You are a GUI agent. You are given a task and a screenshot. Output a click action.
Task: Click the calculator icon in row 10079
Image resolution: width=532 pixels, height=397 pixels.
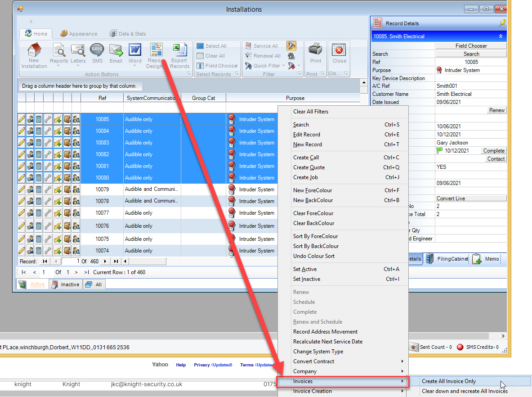[39, 189]
